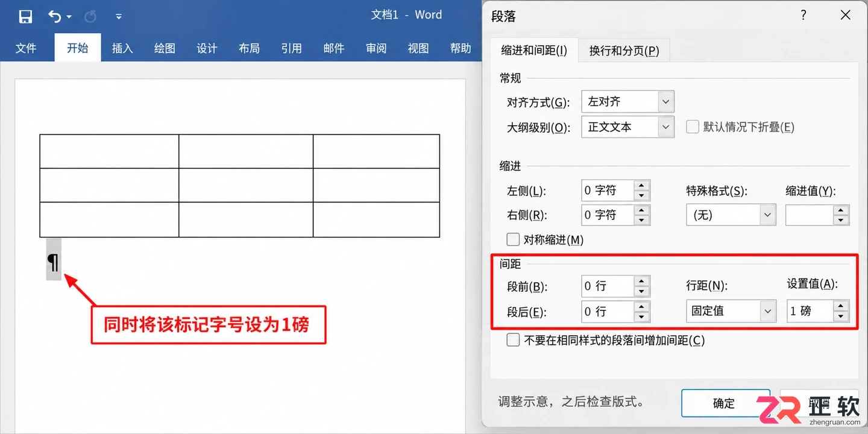
Task: Select the 开始 ribbon tab
Action: 78,48
